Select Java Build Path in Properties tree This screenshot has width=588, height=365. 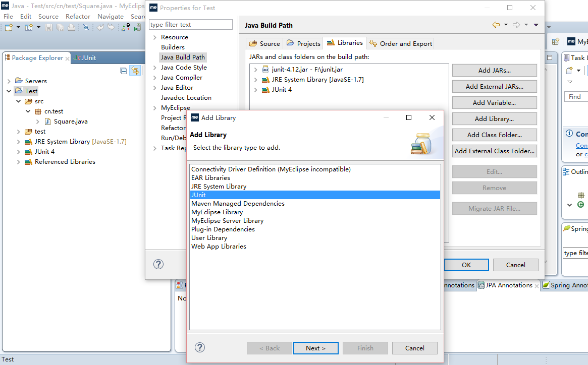pyautogui.click(x=183, y=57)
